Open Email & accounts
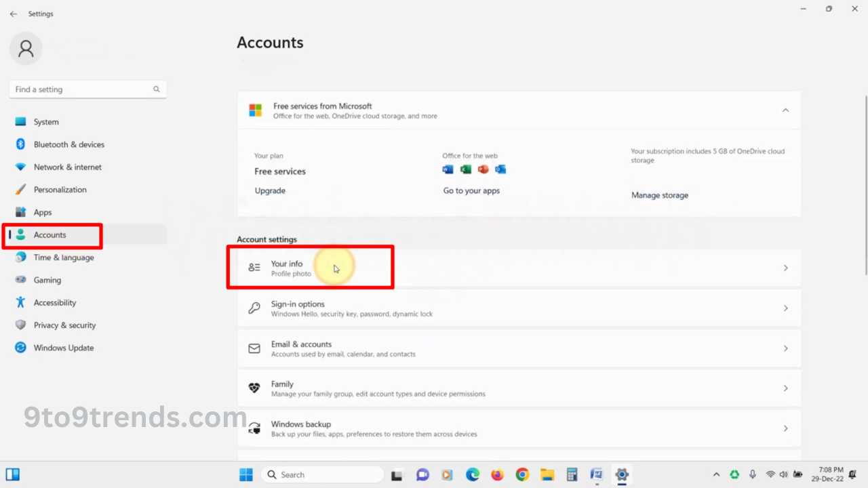The height and width of the screenshot is (488, 868). [x=519, y=348]
